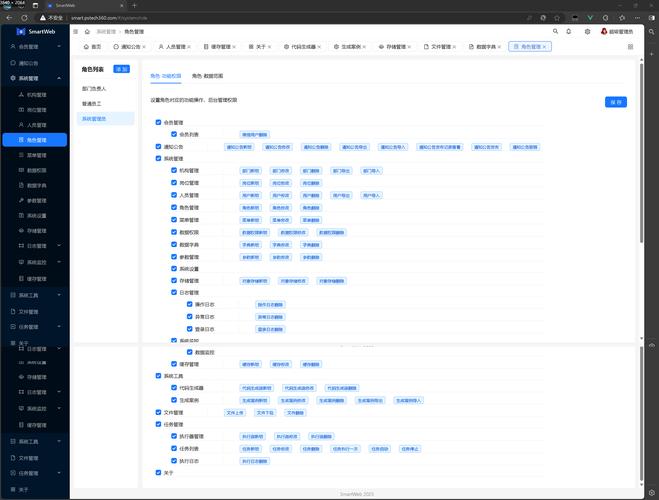The image size is (659, 500).
Task: Expand the 日志管理 sidebar submenu
Action: coord(59,245)
